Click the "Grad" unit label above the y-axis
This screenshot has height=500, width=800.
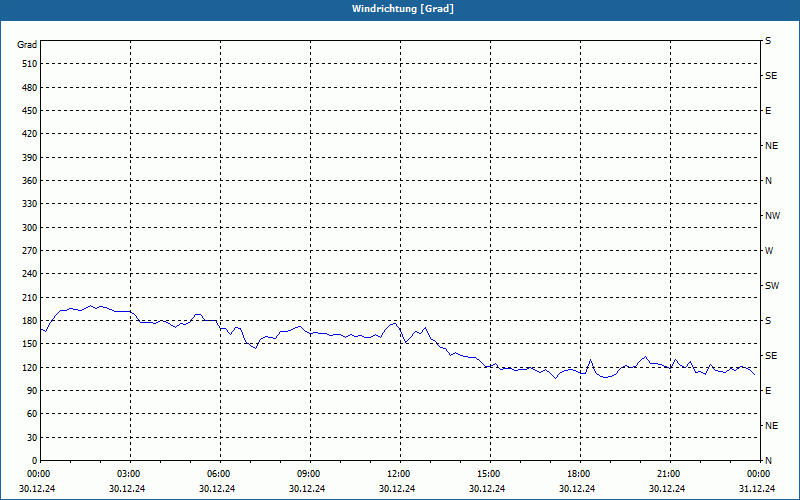(27, 45)
